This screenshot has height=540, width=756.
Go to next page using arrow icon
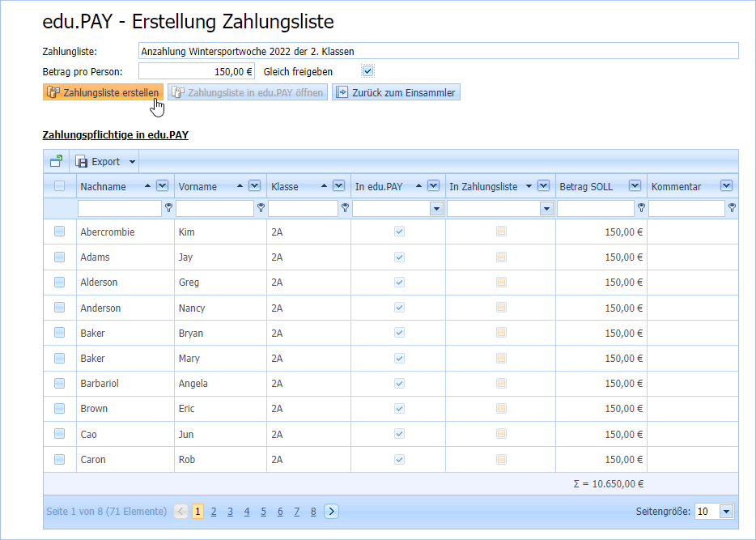pyautogui.click(x=331, y=511)
